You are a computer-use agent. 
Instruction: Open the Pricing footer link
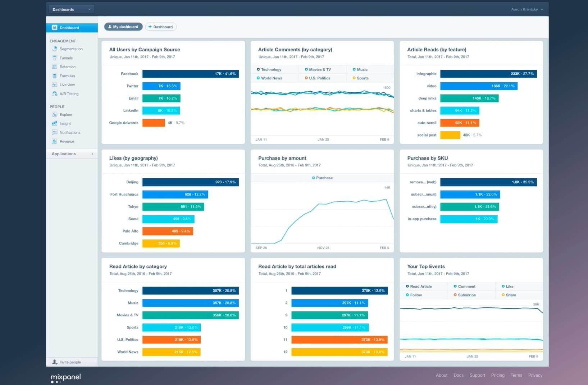click(x=498, y=375)
